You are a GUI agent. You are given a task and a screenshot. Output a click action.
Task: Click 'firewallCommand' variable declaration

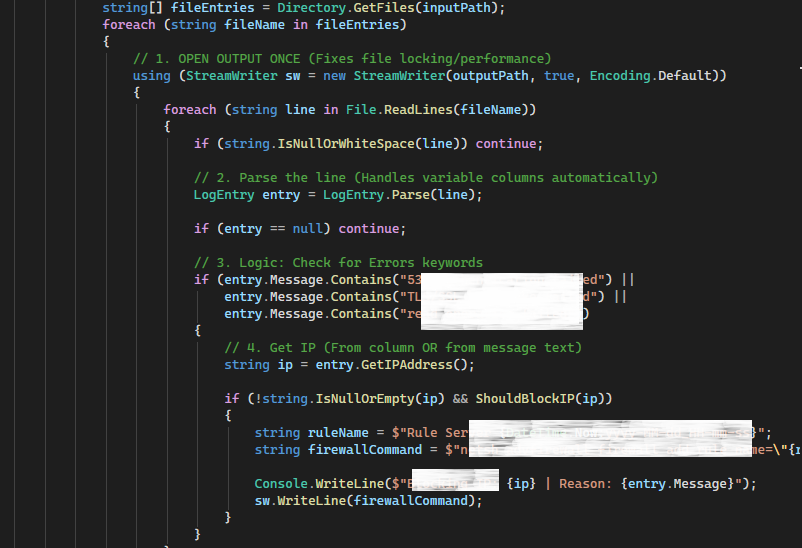coord(365,450)
